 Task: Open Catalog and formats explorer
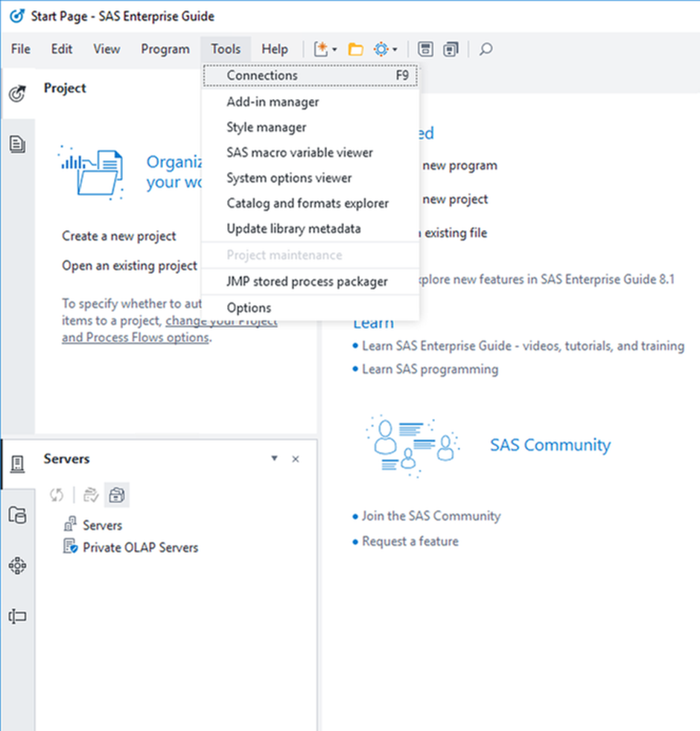pos(310,203)
